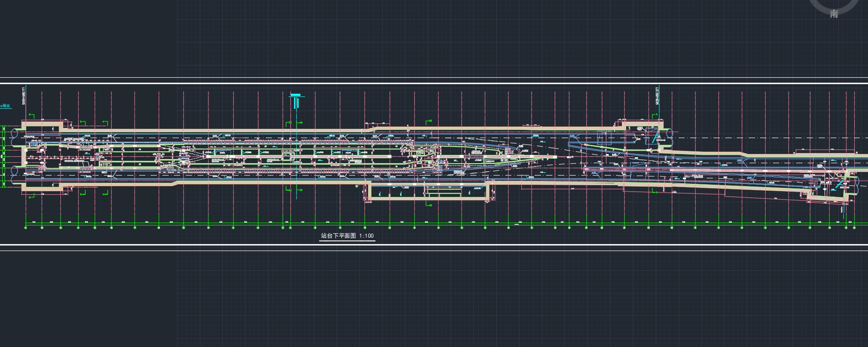Select the long green dimension line along the bottom
This screenshot has height=347, width=868.
coord(439,224)
